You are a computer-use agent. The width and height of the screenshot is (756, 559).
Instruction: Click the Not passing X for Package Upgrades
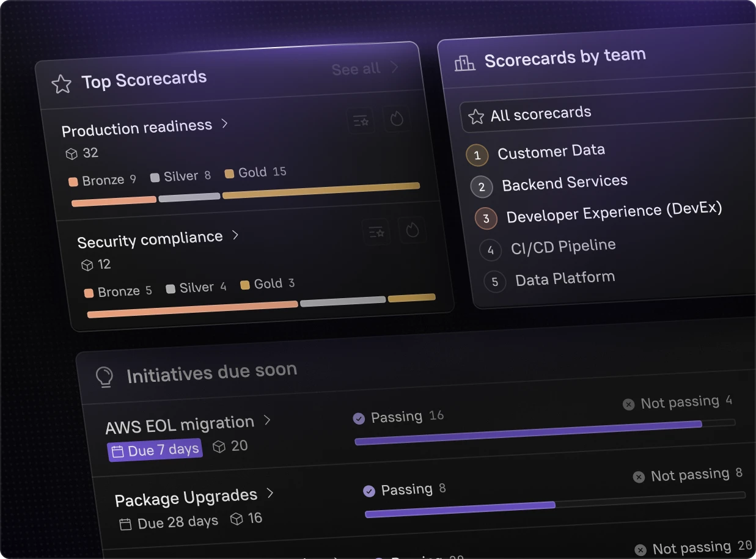[x=639, y=477]
